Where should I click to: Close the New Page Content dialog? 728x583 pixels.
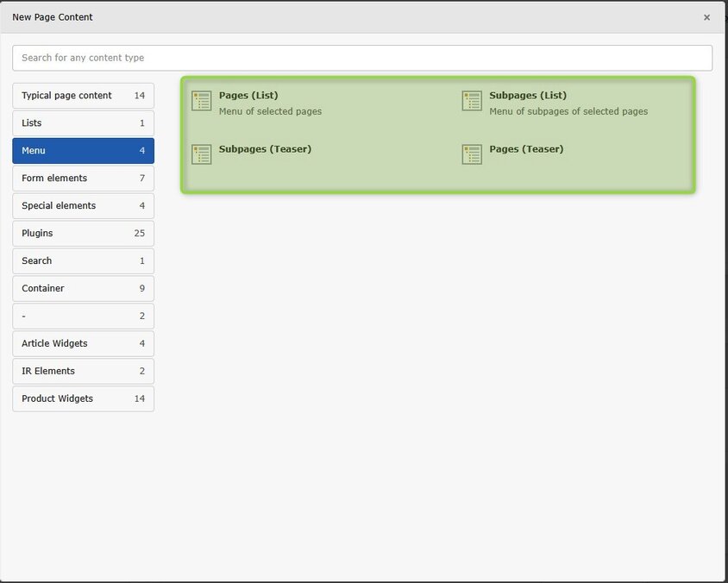coord(706,17)
